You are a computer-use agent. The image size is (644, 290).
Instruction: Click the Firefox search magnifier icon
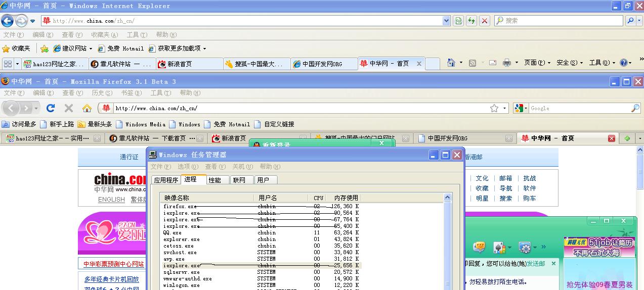tap(635, 108)
